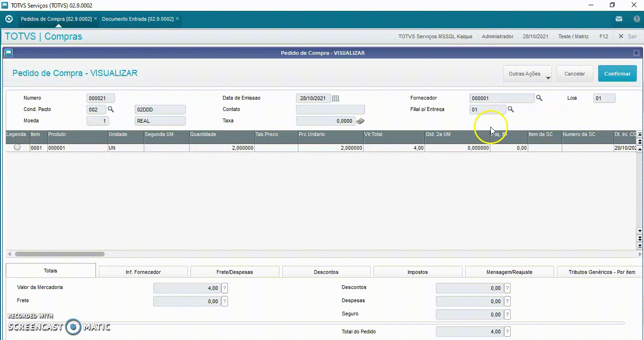Select the UN unit cell
This screenshot has height=340, width=644.
point(126,148)
